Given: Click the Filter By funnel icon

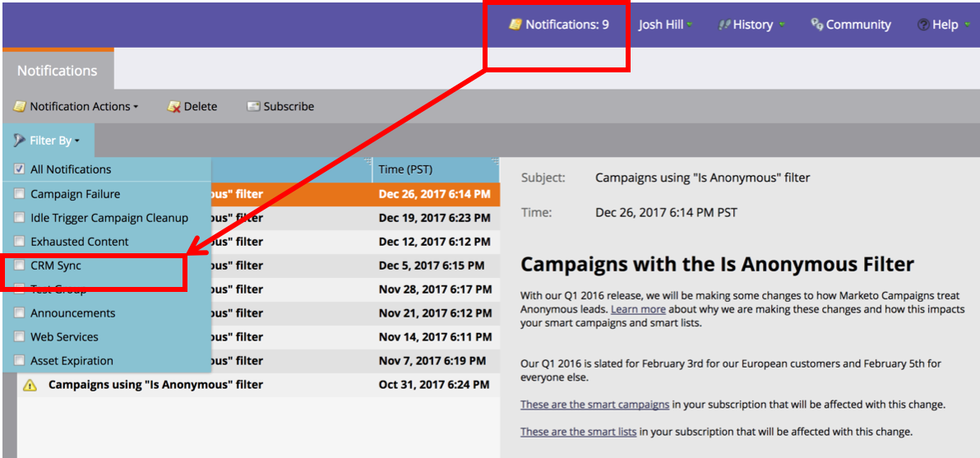Looking at the screenshot, I should pyautogui.click(x=20, y=141).
